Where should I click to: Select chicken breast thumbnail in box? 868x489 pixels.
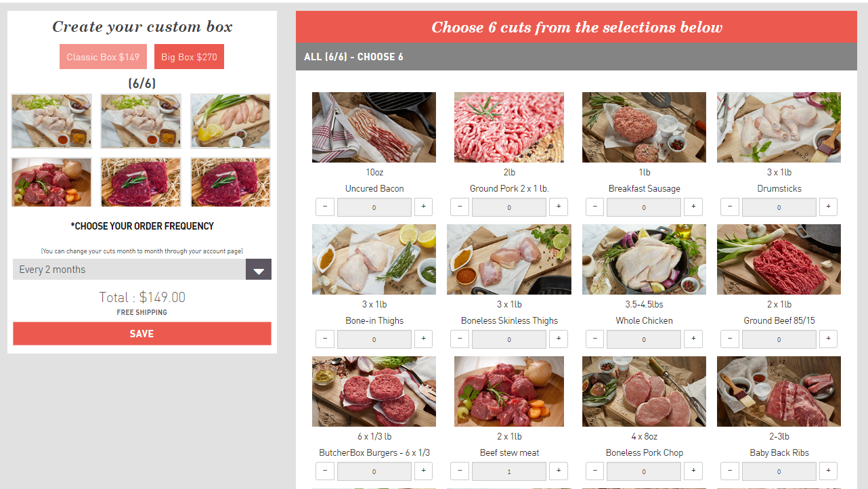pyautogui.click(x=230, y=121)
